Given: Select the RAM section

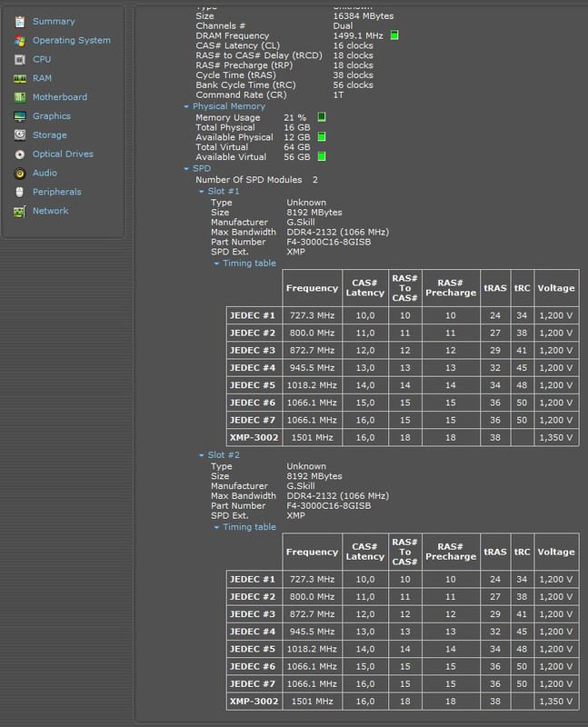Looking at the screenshot, I should 42,78.
